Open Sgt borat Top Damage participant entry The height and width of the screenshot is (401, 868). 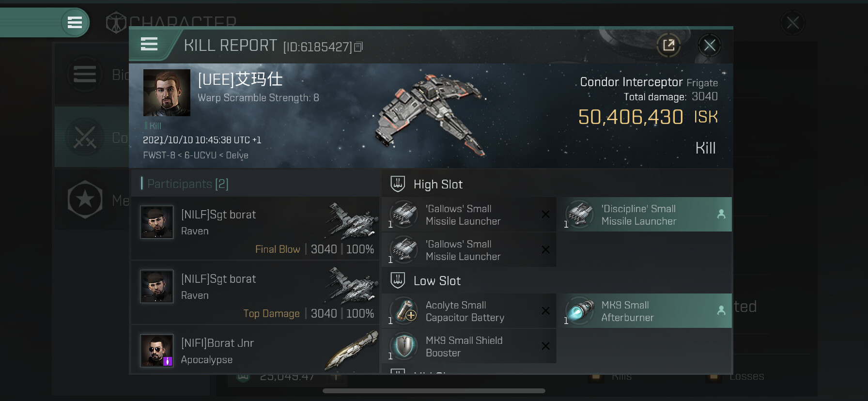pos(255,293)
